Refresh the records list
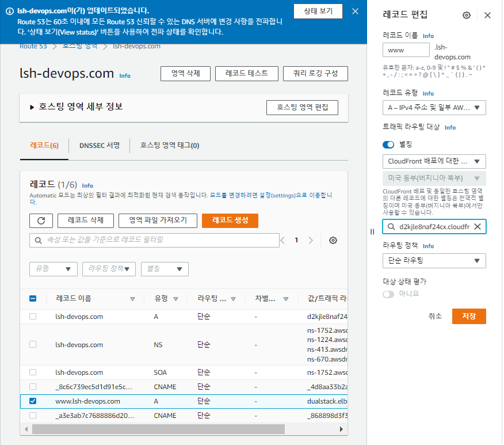504x445 pixels. click(x=41, y=220)
